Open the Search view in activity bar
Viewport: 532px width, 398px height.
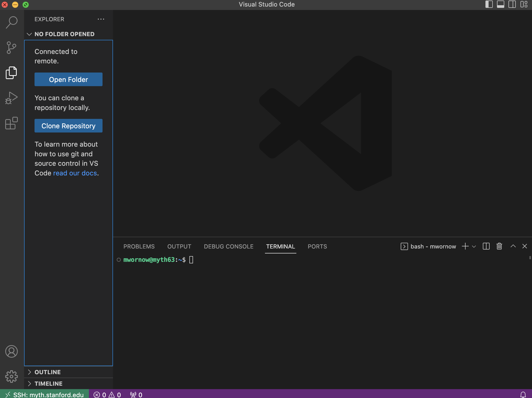12,22
